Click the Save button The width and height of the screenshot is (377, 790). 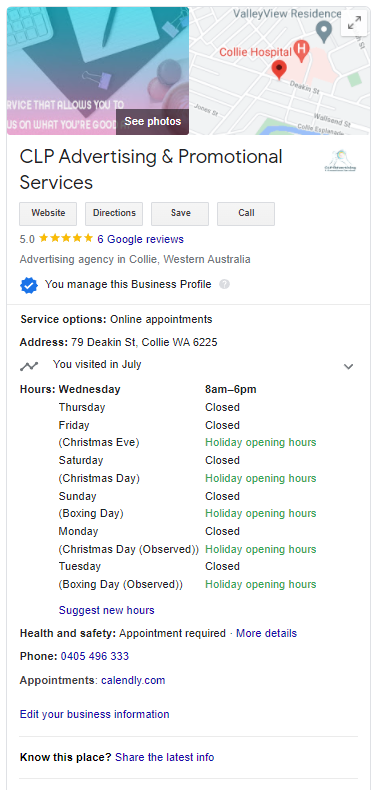180,214
